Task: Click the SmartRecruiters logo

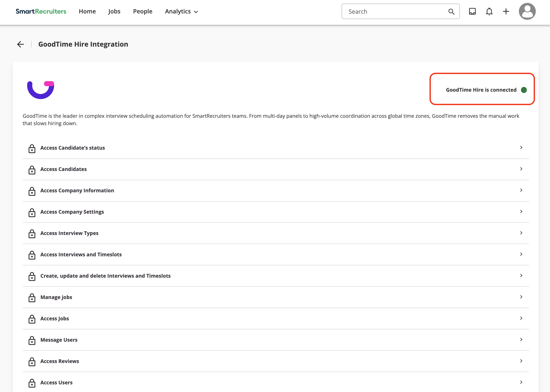Action: click(41, 11)
